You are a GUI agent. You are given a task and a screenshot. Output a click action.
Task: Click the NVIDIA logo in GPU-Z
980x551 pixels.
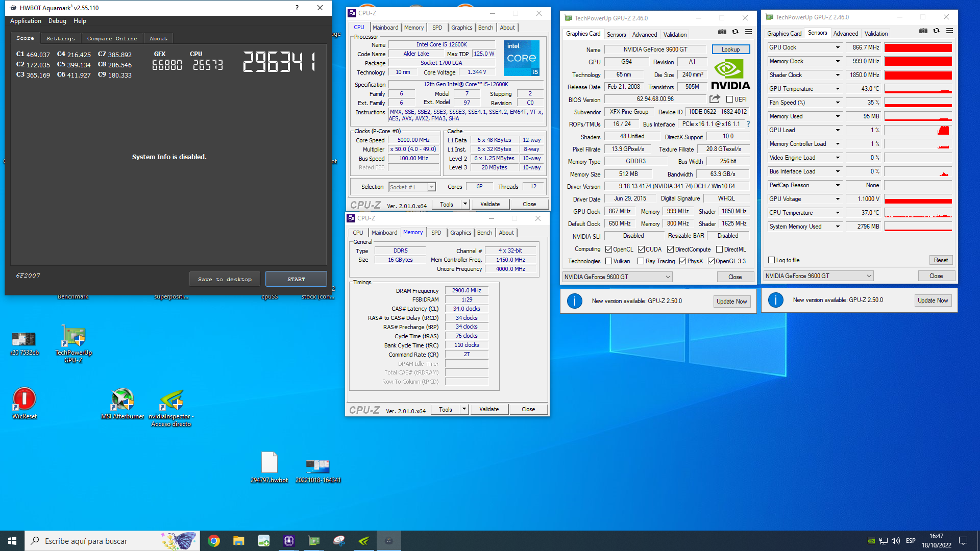click(730, 74)
